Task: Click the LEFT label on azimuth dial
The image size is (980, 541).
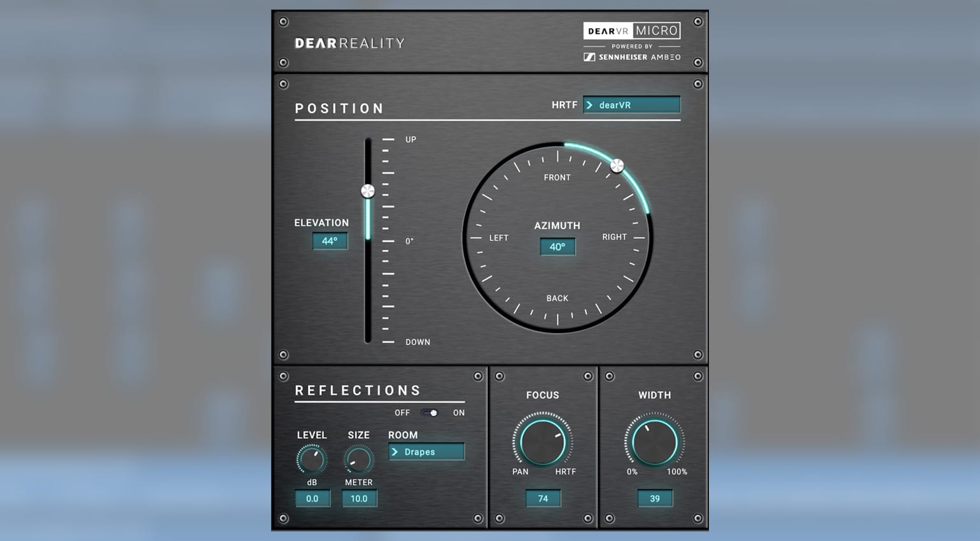Action: coord(499,238)
